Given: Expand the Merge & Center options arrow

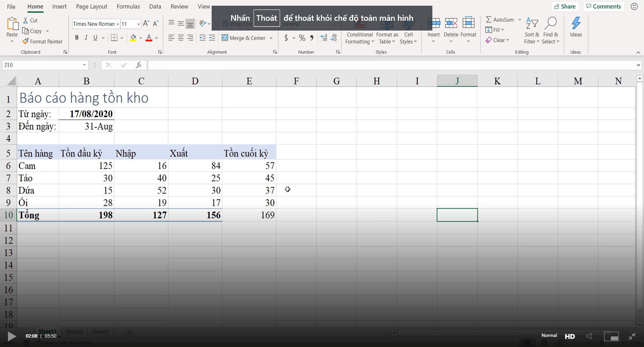Looking at the screenshot, I should point(271,38).
